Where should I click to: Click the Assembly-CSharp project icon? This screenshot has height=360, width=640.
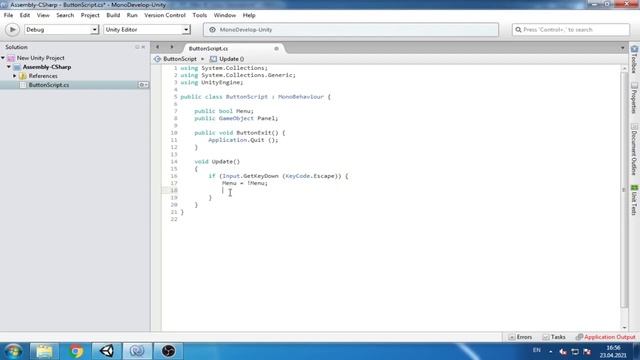point(17,67)
